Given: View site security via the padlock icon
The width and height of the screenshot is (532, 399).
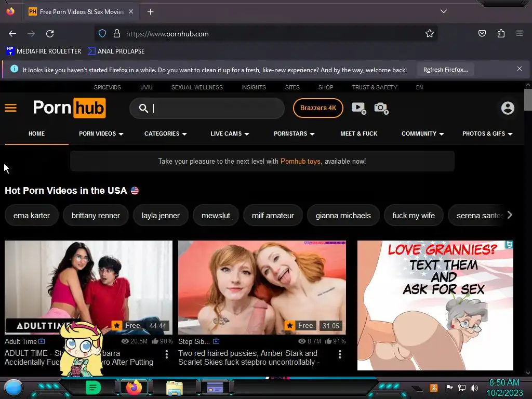Looking at the screenshot, I should (x=117, y=34).
